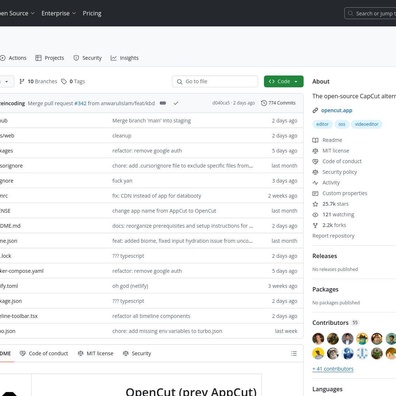The width and height of the screenshot is (396, 396).
Task: Switch to the Code of conduct readme tab
Action: 44,353
